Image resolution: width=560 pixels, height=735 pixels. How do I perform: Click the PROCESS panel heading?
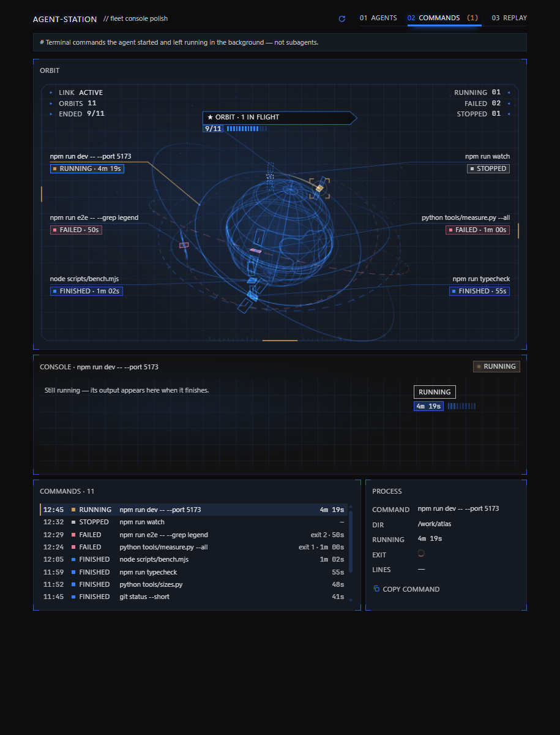point(387,491)
